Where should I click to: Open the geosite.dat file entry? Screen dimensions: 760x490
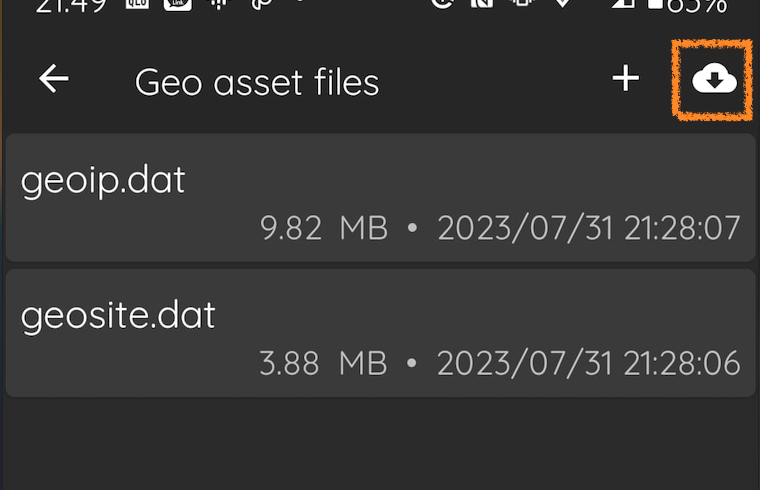380,333
